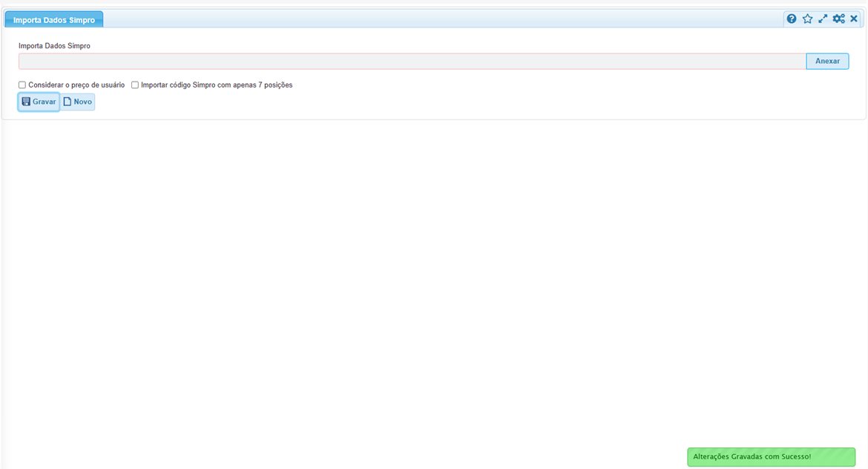The height and width of the screenshot is (469, 868).
Task: Click the floppy disk icon on Gravar
Action: (x=26, y=102)
